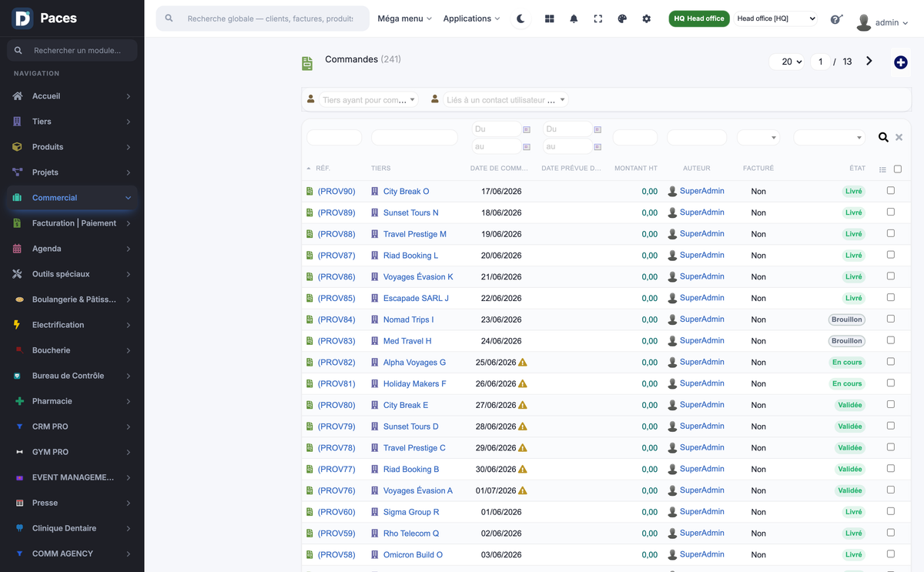The width and height of the screenshot is (924, 572).
Task: Toggle select-all checkbox in table header
Action: (898, 169)
